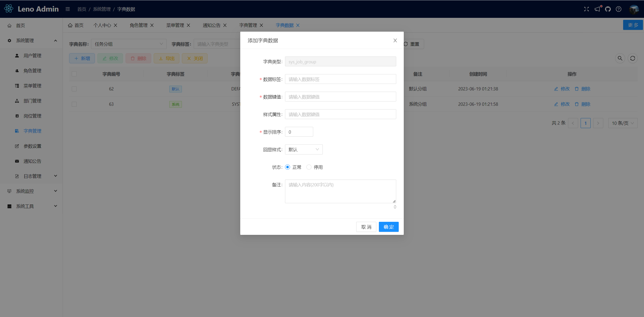Open the help question mark icon
This screenshot has width=644, height=317.
pyautogui.click(x=619, y=9)
